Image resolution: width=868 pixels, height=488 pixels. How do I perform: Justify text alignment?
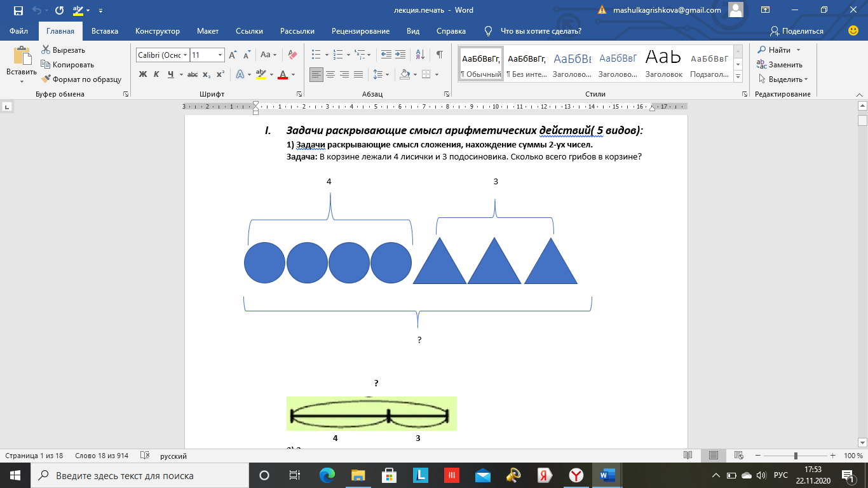pyautogui.click(x=358, y=74)
